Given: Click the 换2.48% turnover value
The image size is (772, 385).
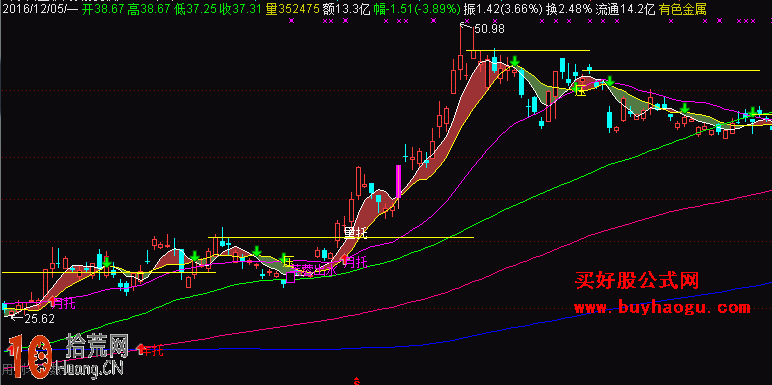Looking at the screenshot, I should pos(569,9).
